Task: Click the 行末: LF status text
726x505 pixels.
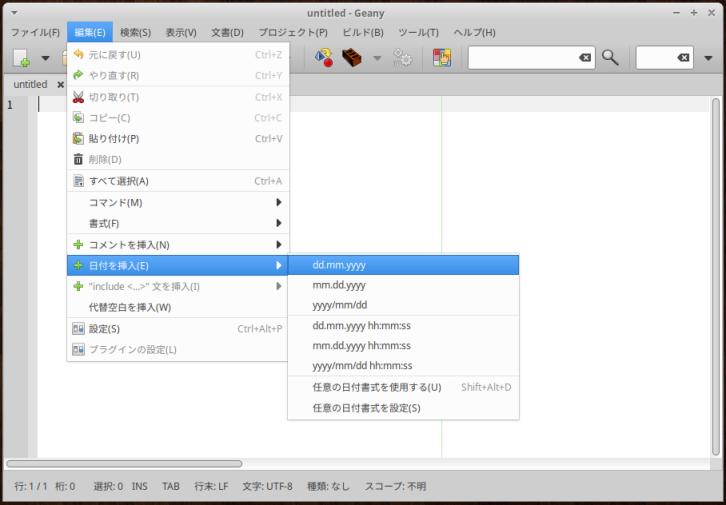Action: (x=211, y=486)
